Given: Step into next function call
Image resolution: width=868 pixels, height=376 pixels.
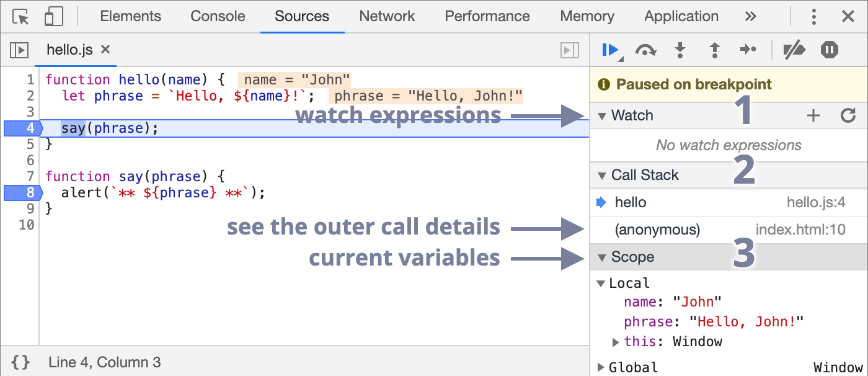Looking at the screenshot, I should (680, 50).
